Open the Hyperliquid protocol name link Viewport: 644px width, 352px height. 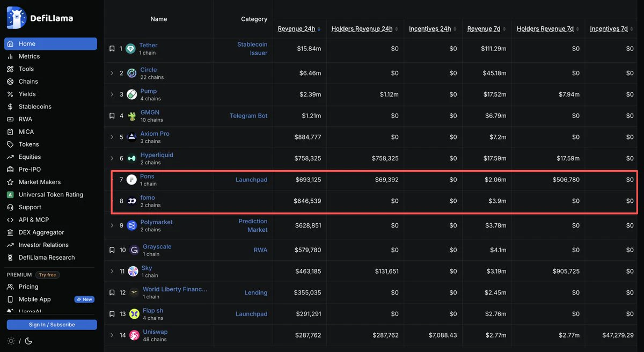157,155
